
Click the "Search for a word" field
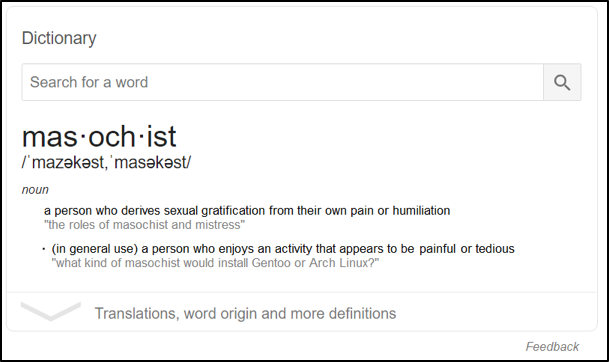(282, 82)
